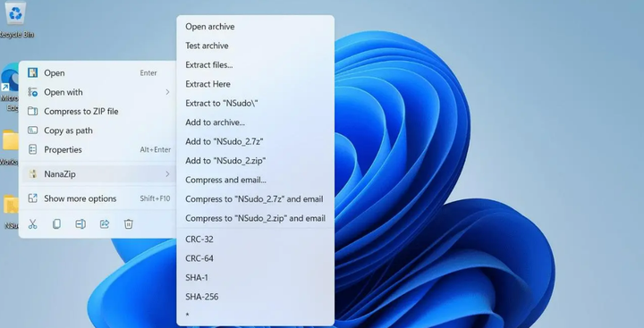Image resolution: width=644 pixels, height=328 pixels.
Task: Calculate SHA-1 hash
Action: pos(255,278)
